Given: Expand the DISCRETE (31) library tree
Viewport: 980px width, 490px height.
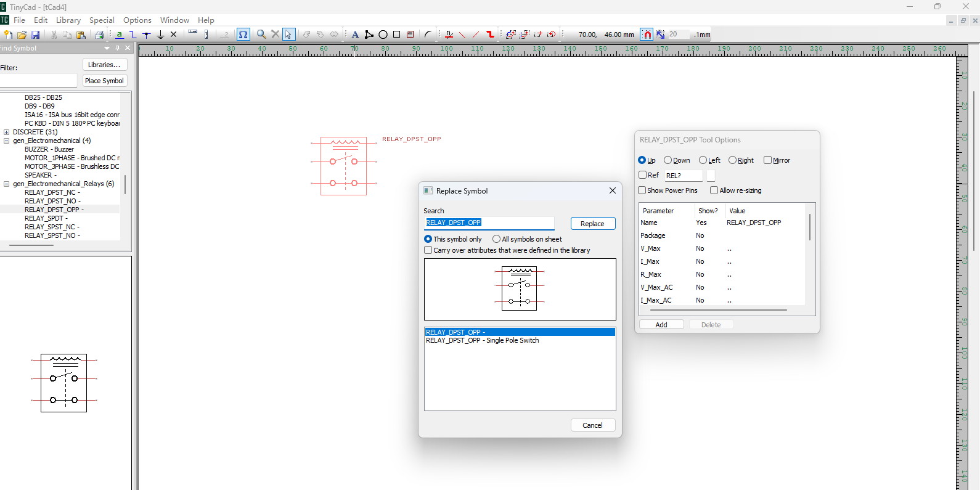Looking at the screenshot, I should pos(6,132).
